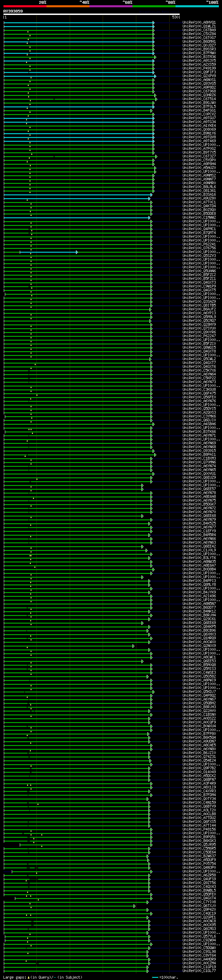
Task: Click hit UniRef100_O93915
Action: [199, 451]
